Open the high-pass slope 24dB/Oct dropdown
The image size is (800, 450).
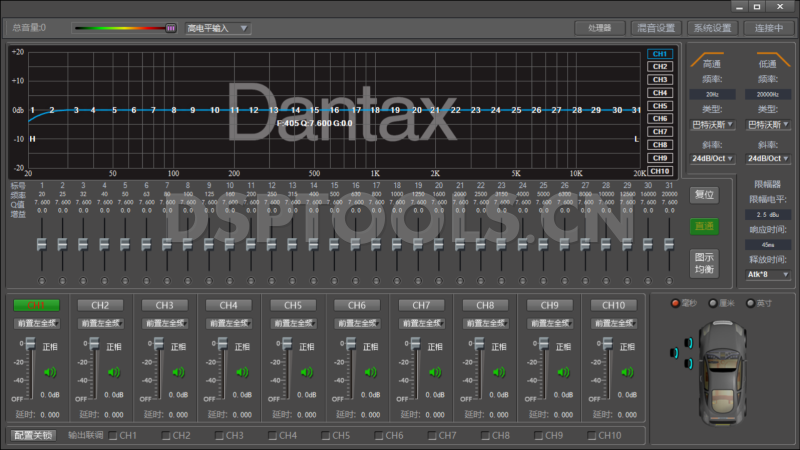(712, 159)
